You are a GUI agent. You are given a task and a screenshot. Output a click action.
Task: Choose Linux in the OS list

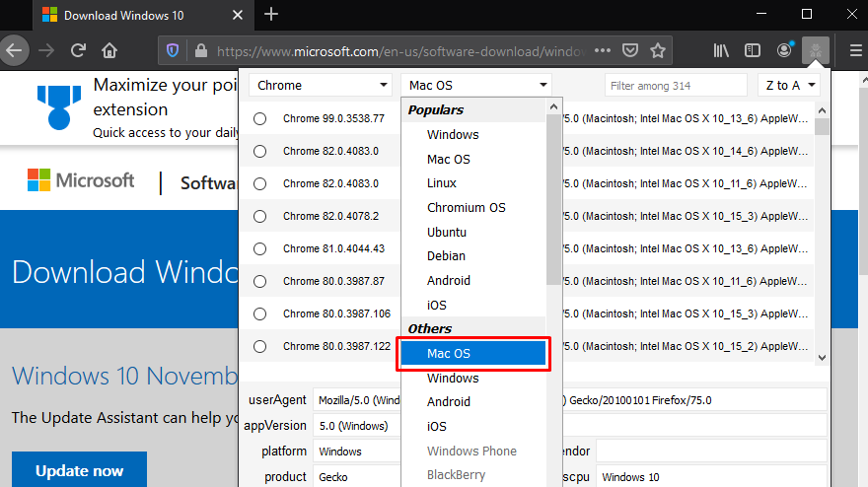[x=473, y=183]
